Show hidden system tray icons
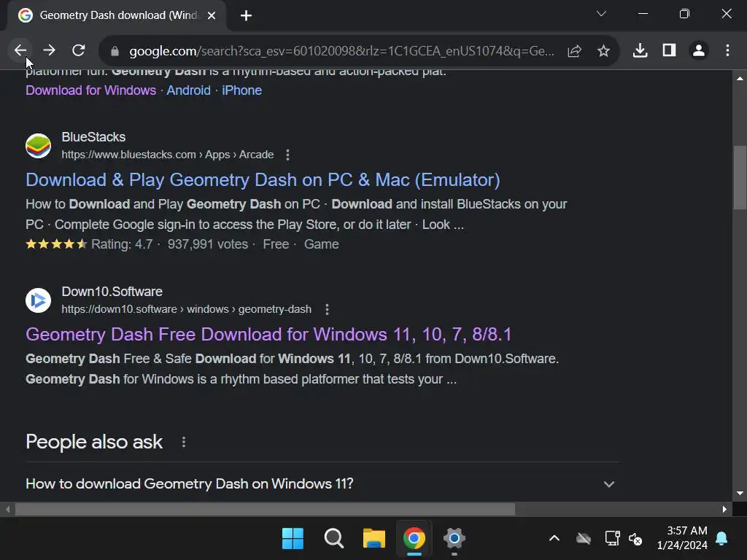 554,539
